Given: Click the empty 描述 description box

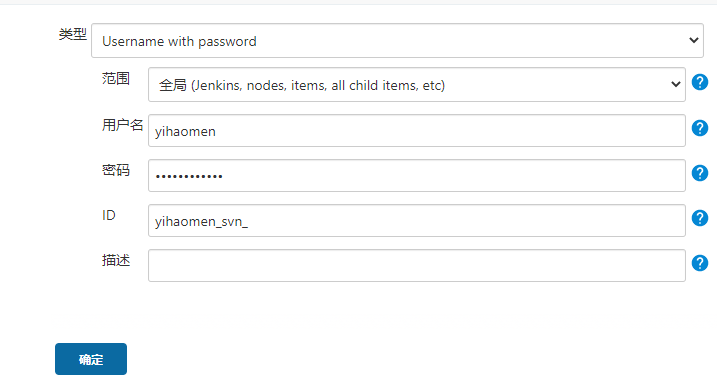Looking at the screenshot, I should click(417, 265).
